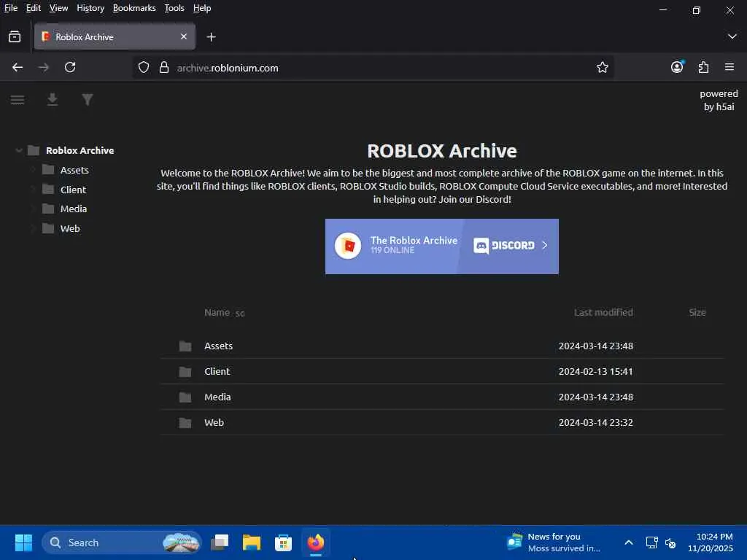This screenshot has width=747, height=560.
Task: Open the Web folder link in listing
Action: tap(214, 423)
